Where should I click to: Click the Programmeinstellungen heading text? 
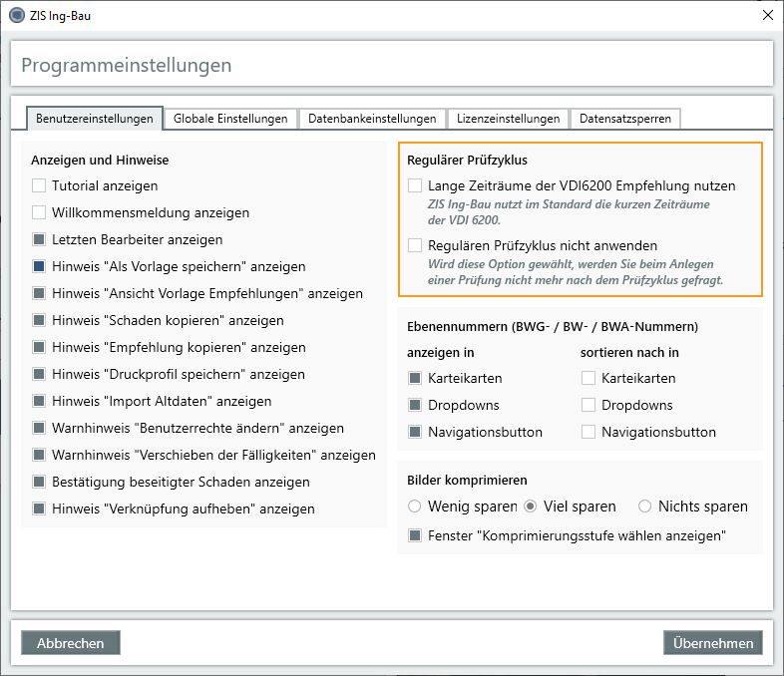click(x=127, y=66)
